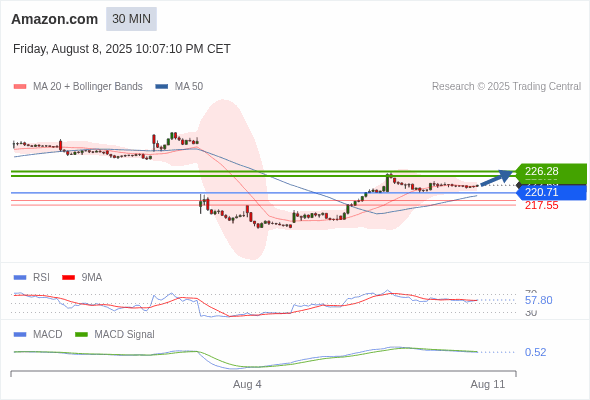Click the green 226.28 resistance price tag

pyautogui.click(x=551, y=172)
